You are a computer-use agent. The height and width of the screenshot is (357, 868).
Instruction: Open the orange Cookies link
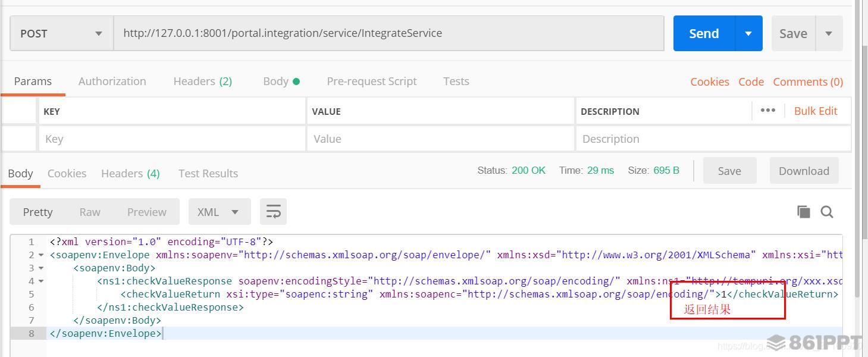click(710, 82)
